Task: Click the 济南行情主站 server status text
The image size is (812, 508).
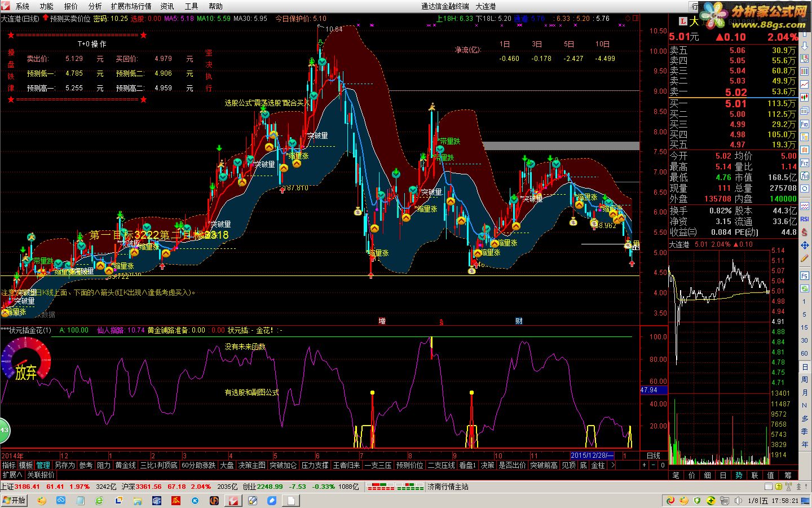Action: 448,487
